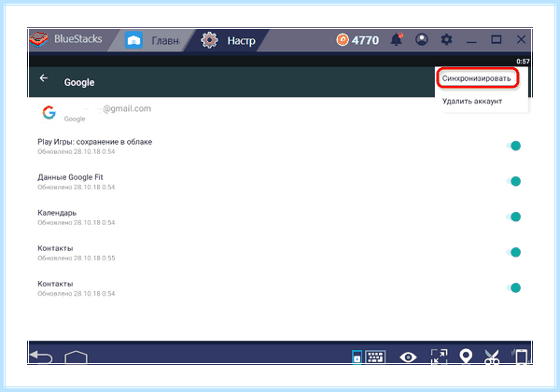Open the user account profile icon

(422, 39)
